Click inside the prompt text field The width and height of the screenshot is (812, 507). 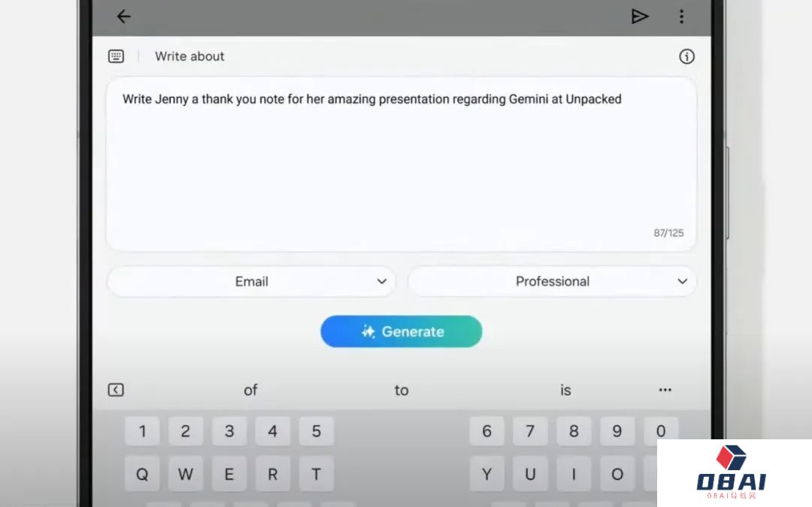pos(401,164)
